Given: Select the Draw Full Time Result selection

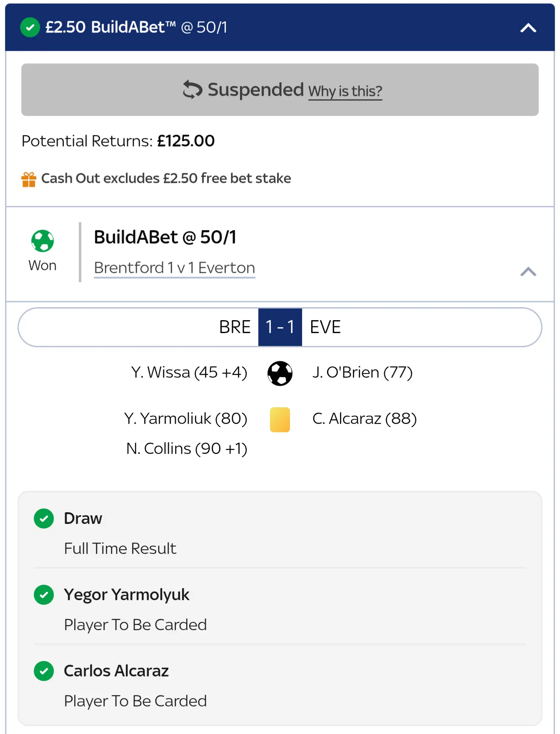Looking at the screenshot, I should tap(120, 534).
